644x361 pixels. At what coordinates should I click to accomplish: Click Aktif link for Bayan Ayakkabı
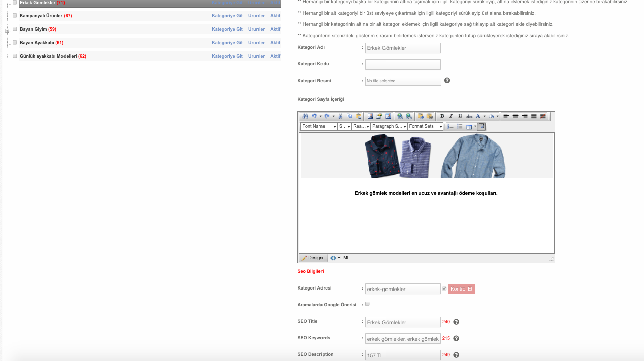[x=275, y=43]
